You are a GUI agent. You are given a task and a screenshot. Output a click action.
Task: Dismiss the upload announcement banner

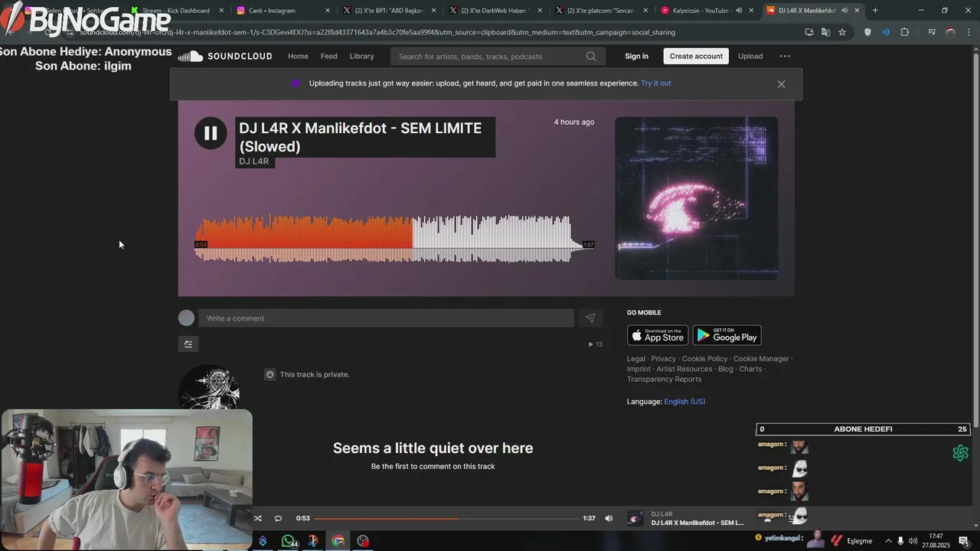click(781, 84)
